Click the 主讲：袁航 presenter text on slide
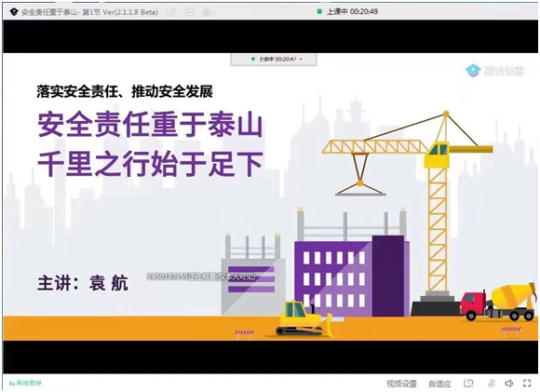 (x=83, y=283)
